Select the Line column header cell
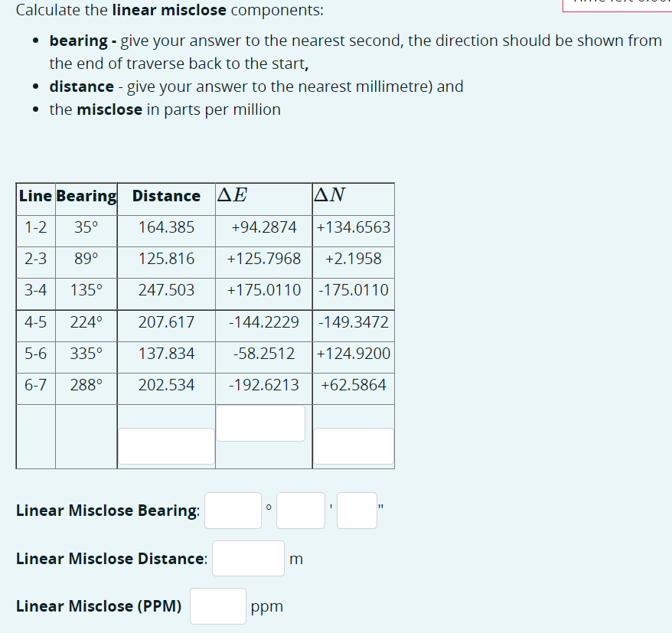 35,196
